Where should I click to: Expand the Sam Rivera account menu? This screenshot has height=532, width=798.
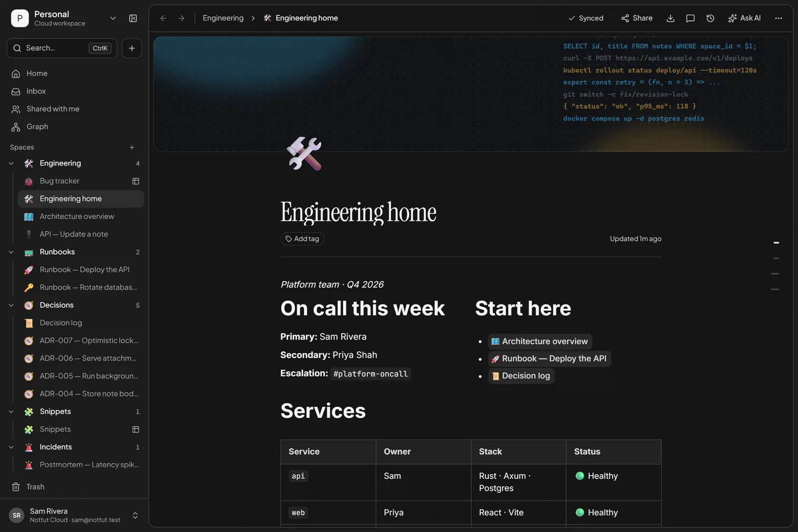(135, 516)
